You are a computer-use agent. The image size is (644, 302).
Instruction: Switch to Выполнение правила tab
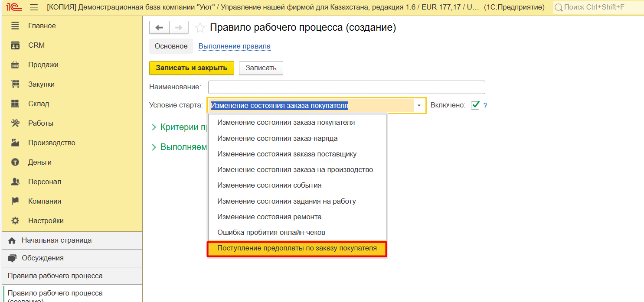click(234, 46)
